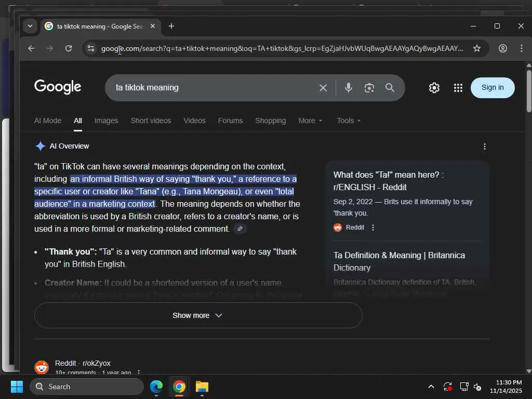The width and height of the screenshot is (532, 399).
Task: Open Google quick settings gear
Action: coord(434,88)
